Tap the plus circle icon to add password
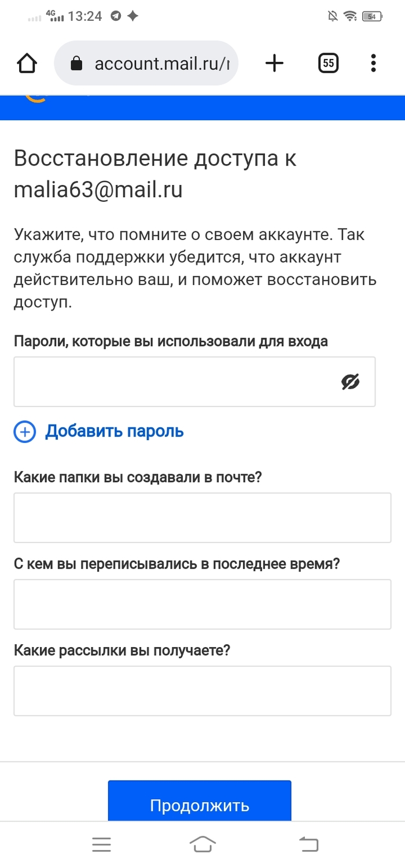 pyautogui.click(x=25, y=431)
